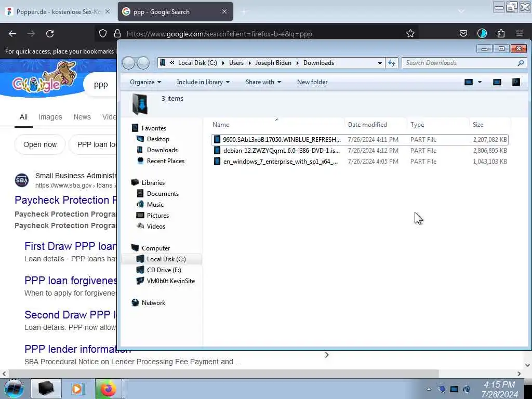Click Firefox icon in the taskbar
532x399 pixels.
click(108, 389)
